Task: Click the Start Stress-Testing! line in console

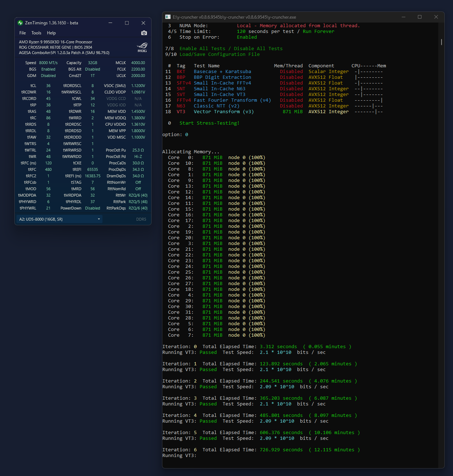Action: pos(209,123)
